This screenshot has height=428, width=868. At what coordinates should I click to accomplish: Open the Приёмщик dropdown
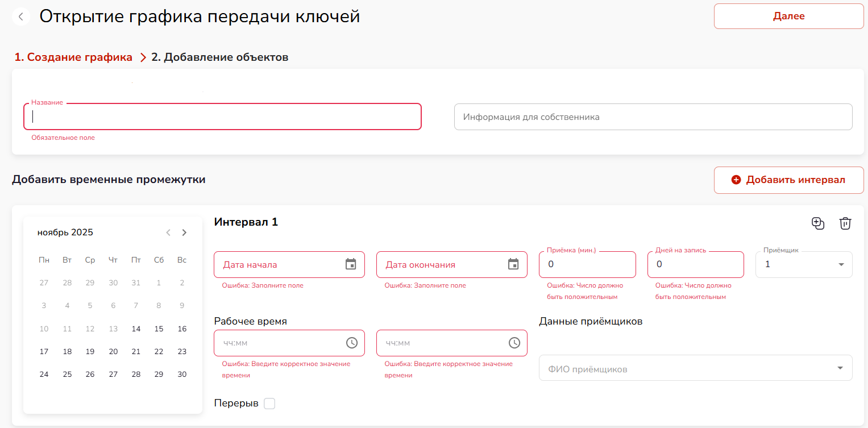[804, 264]
